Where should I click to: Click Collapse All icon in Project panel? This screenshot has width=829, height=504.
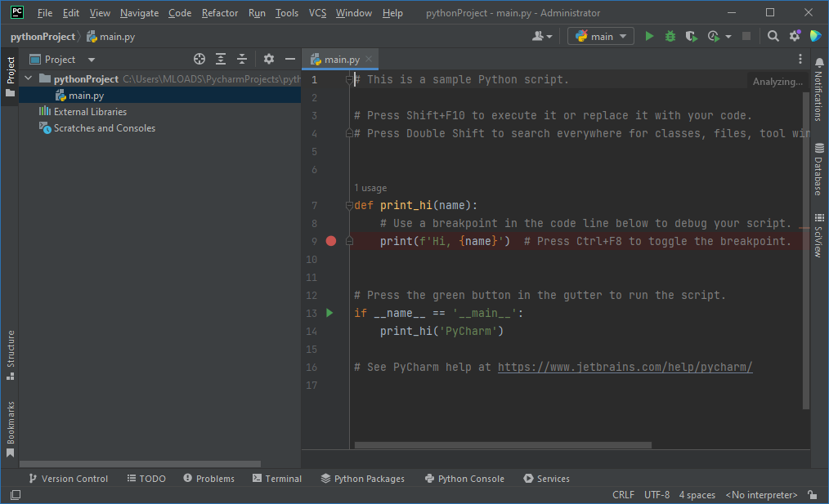tap(242, 59)
